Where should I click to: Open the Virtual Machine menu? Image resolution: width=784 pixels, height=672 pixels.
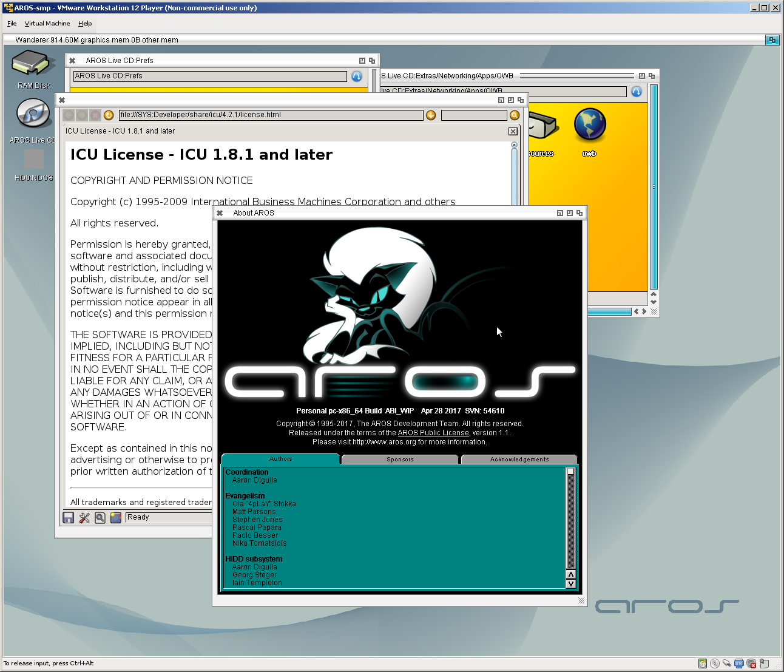pyautogui.click(x=47, y=24)
